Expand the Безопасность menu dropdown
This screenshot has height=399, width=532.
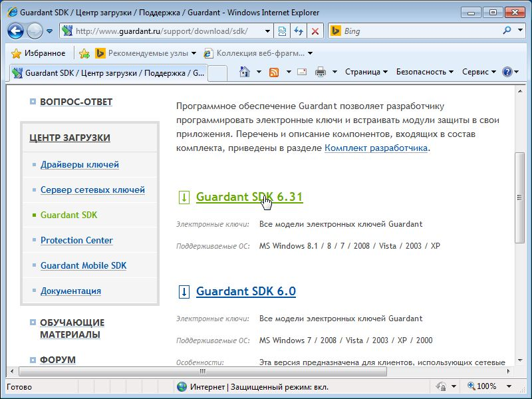pos(424,72)
